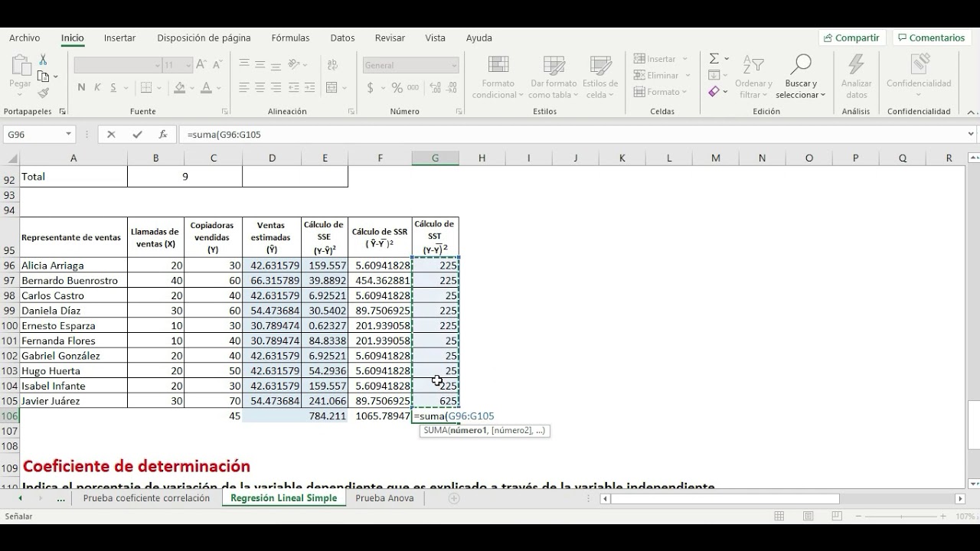Switch to Normal view in the status bar
980x551 pixels.
click(x=779, y=517)
